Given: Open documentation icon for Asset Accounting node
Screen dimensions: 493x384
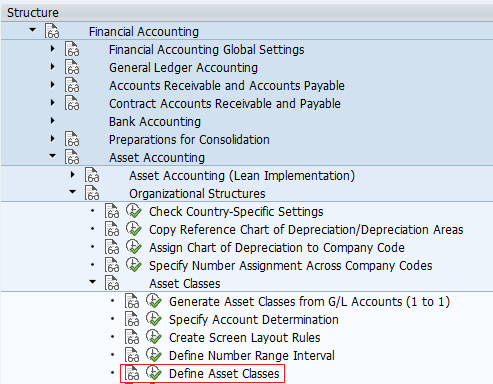Looking at the screenshot, I should (x=72, y=157).
